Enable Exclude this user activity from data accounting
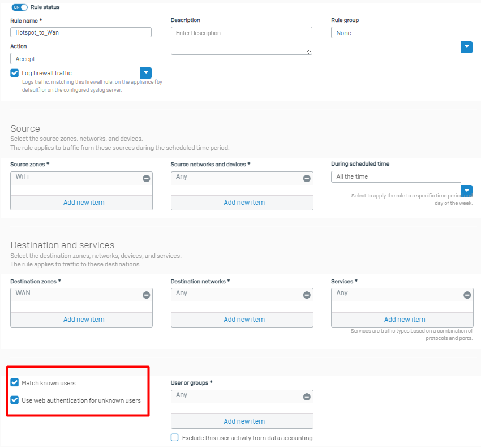 click(175, 438)
